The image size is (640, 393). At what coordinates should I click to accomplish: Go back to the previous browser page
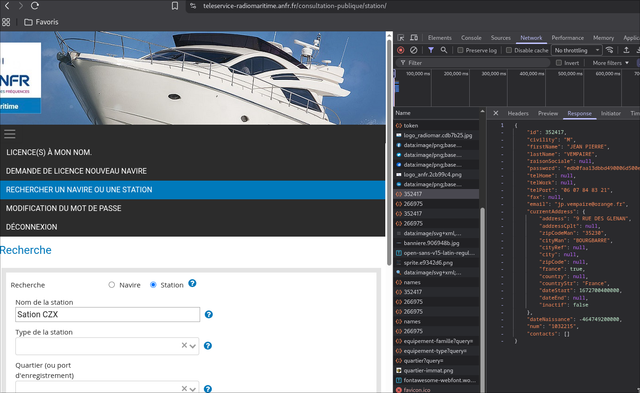pyautogui.click(x=7, y=6)
